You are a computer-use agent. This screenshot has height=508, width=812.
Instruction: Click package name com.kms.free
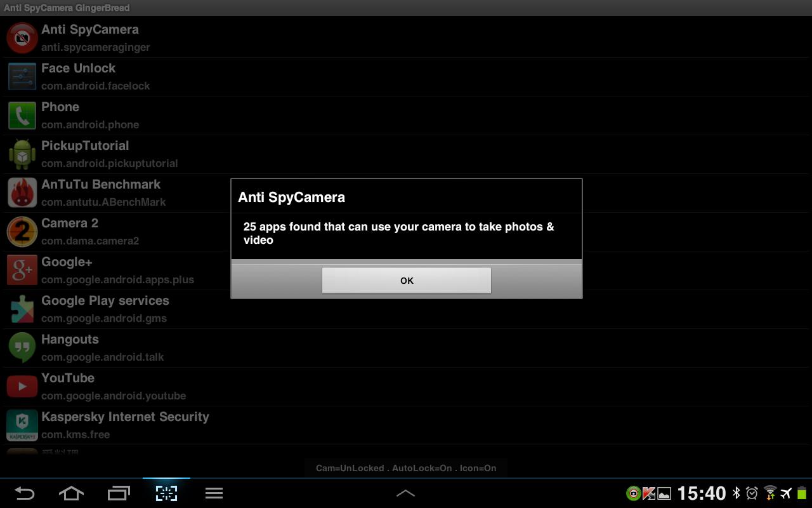coord(75,434)
